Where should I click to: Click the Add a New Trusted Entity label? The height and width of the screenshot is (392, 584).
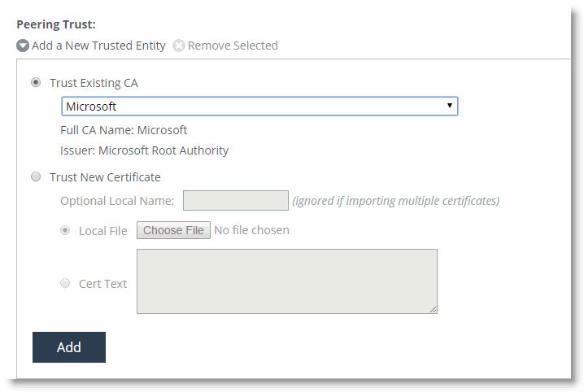click(x=98, y=46)
